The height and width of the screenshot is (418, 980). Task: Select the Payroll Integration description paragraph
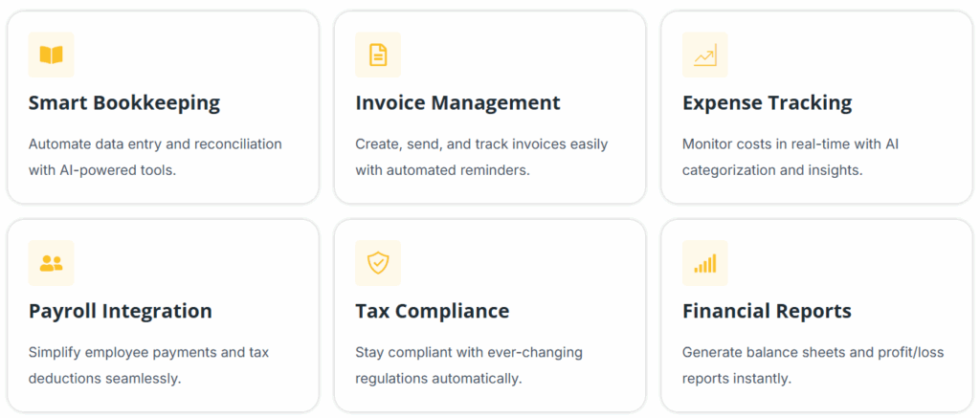tap(148, 364)
